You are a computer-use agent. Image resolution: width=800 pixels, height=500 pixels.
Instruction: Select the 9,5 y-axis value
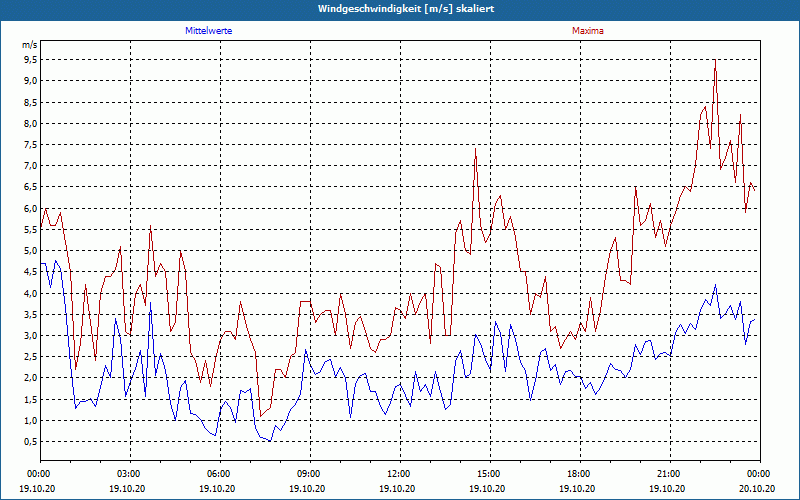pos(30,60)
